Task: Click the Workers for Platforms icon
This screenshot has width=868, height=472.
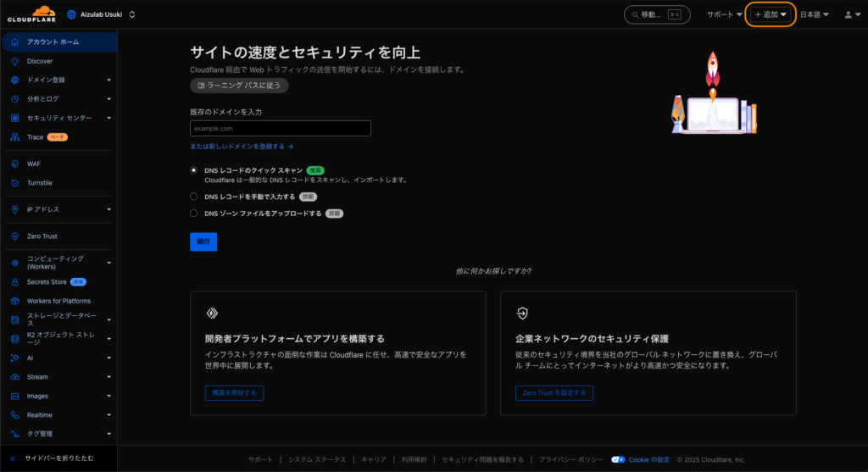Action: tap(15, 301)
